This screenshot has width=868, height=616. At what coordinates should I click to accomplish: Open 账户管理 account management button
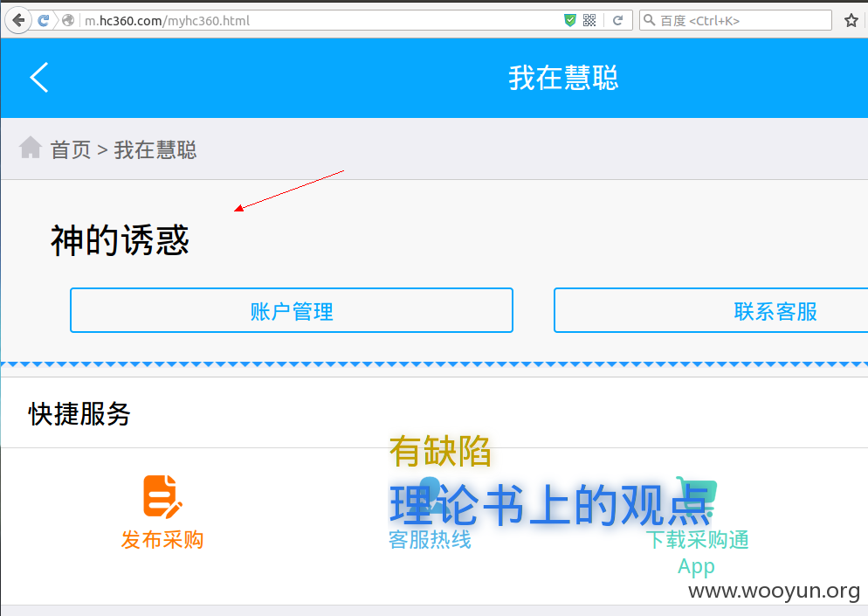coord(291,310)
